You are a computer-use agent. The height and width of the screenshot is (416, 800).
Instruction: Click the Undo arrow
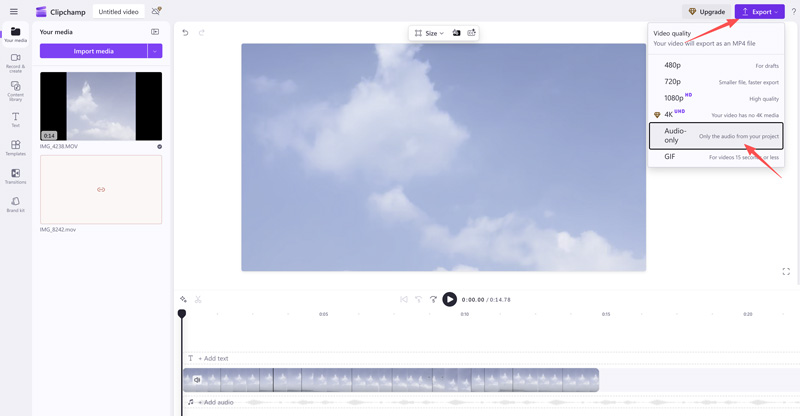185,33
